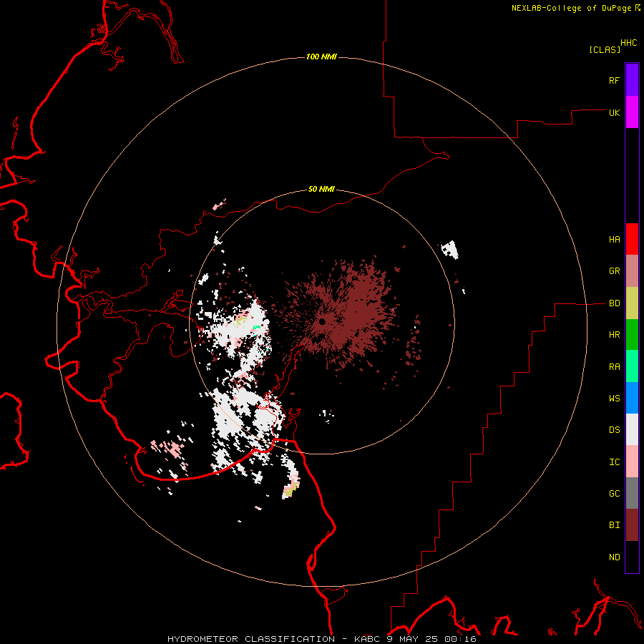Viewport: 644px width, 644px height.
Task: Click the RF purple legend swatch
Action: click(x=632, y=80)
